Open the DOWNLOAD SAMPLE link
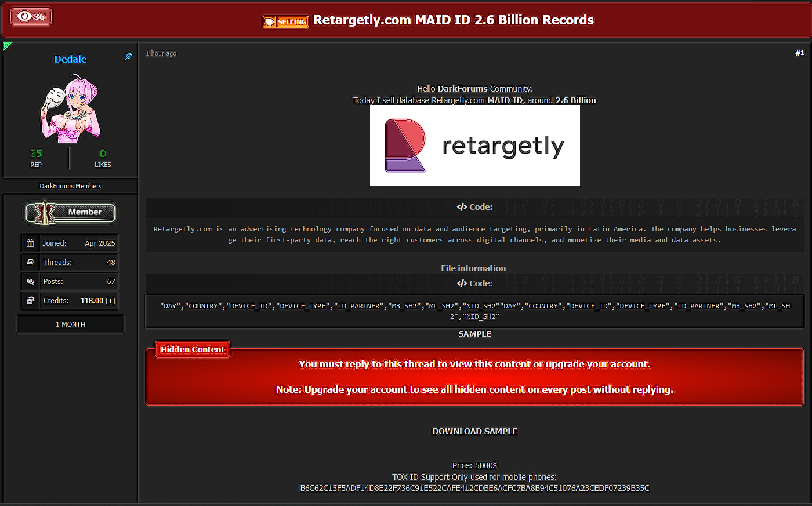The image size is (812, 506). click(x=474, y=431)
